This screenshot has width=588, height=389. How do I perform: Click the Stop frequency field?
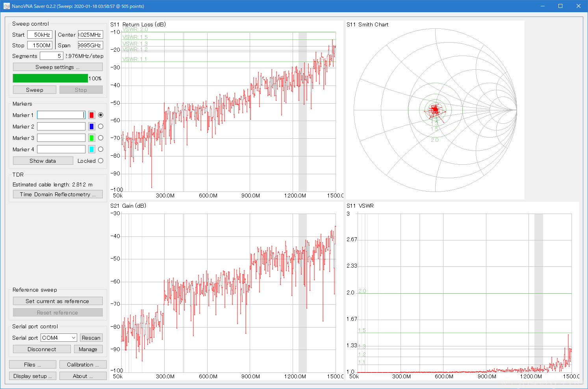tap(40, 45)
